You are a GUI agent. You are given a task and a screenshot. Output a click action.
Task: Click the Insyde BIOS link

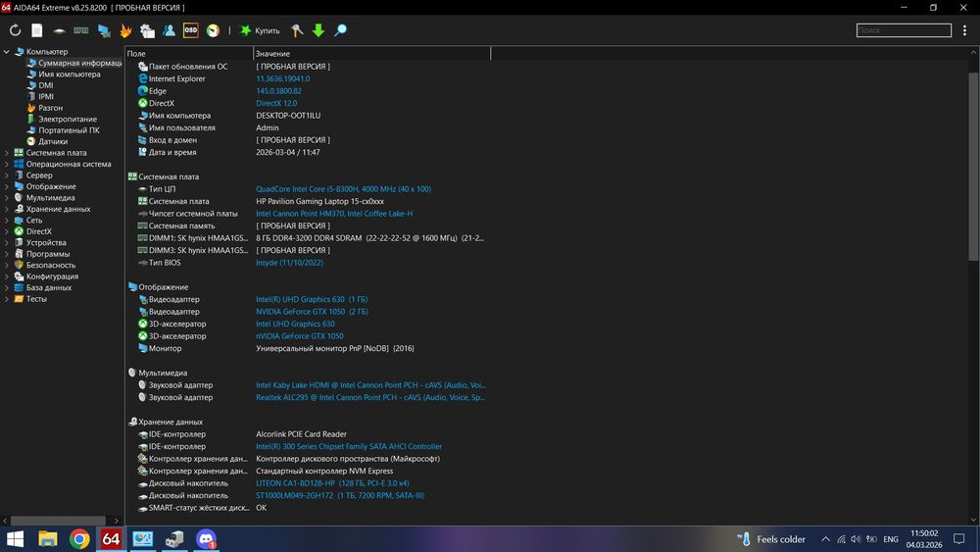tap(289, 263)
